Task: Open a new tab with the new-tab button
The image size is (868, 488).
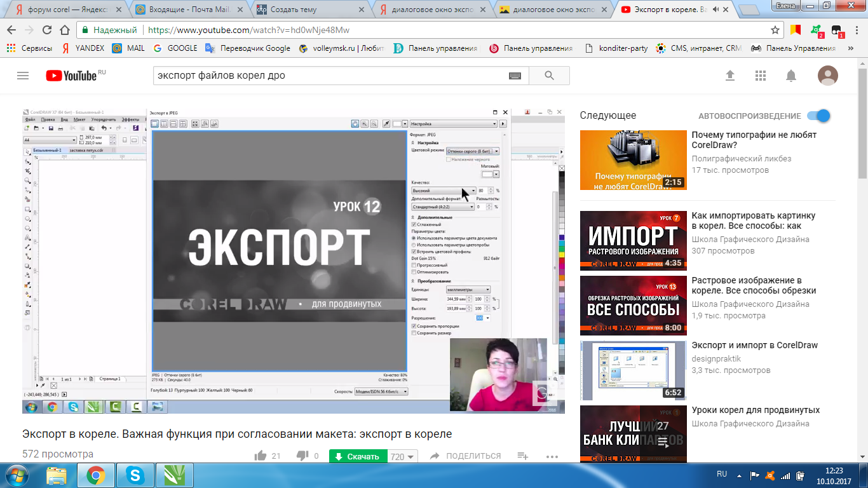Action: pyautogui.click(x=750, y=10)
